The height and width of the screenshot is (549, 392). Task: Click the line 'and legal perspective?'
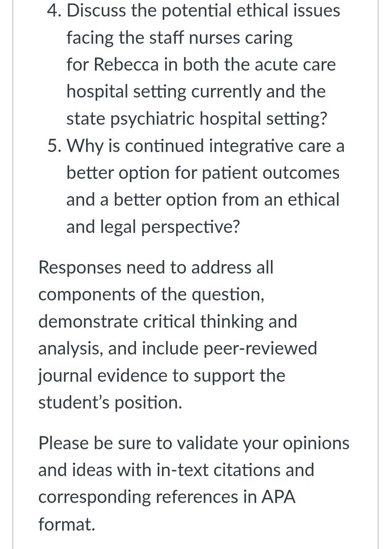(153, 227)
